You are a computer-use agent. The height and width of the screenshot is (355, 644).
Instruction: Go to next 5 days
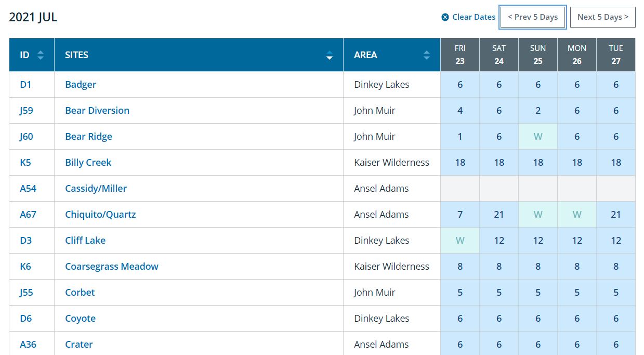pyautogui.click(x=603, y=17)
